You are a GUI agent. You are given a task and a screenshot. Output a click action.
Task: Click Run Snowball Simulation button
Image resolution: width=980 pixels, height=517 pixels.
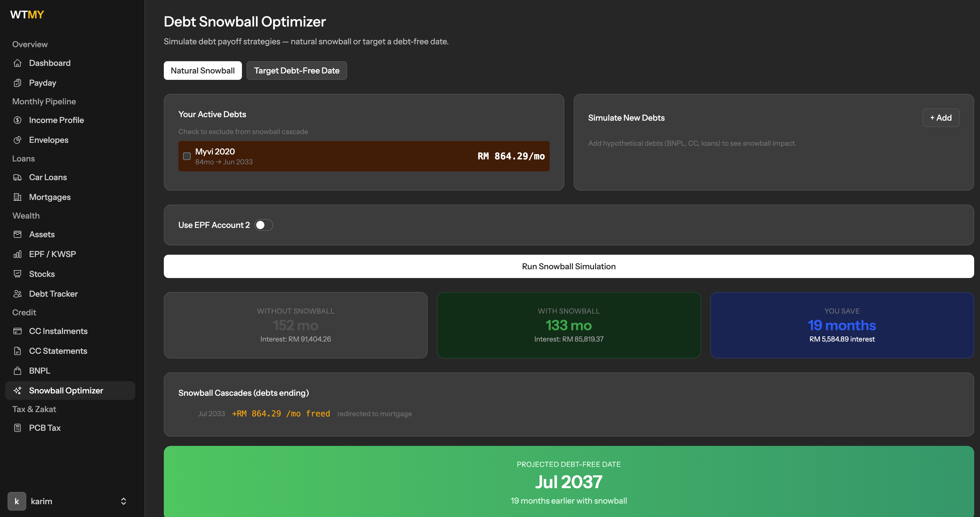pos(569,266)
